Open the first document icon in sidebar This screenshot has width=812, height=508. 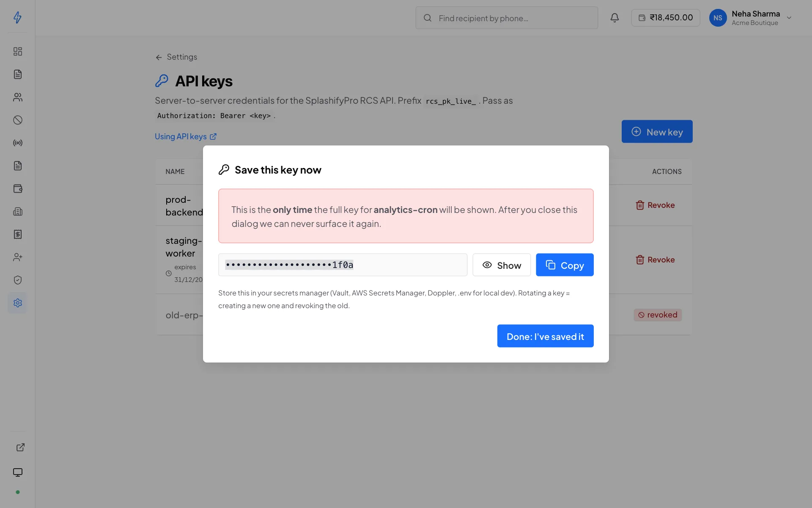[x=17, y=75]
